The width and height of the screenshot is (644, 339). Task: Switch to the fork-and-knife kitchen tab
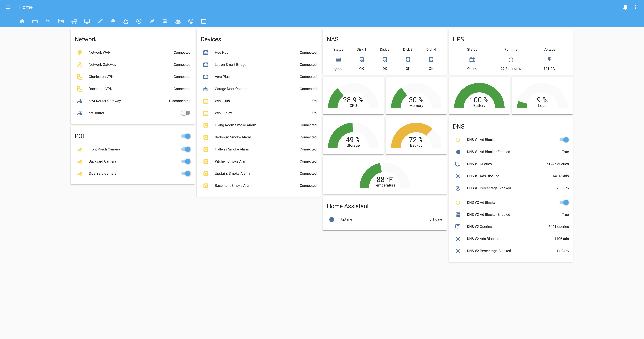click(x=48, y=21)
